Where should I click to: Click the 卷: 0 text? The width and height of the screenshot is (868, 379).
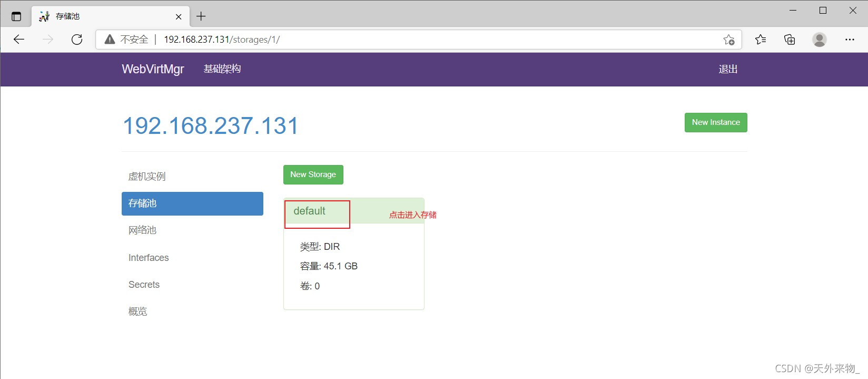pos(310,286)
